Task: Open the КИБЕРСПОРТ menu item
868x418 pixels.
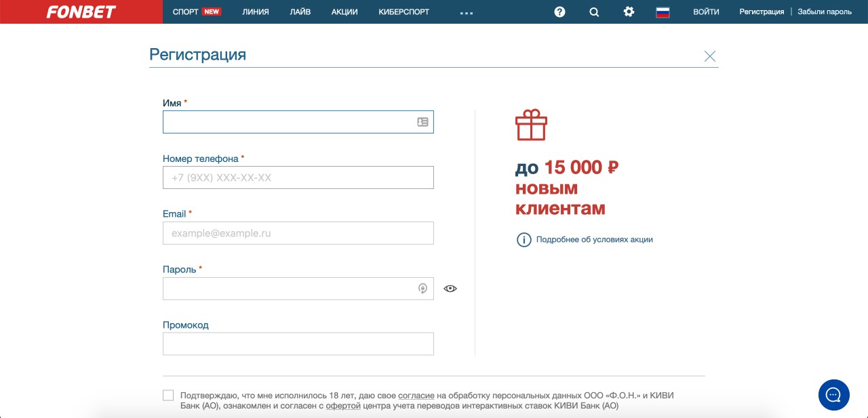Action: click(404, 12)
